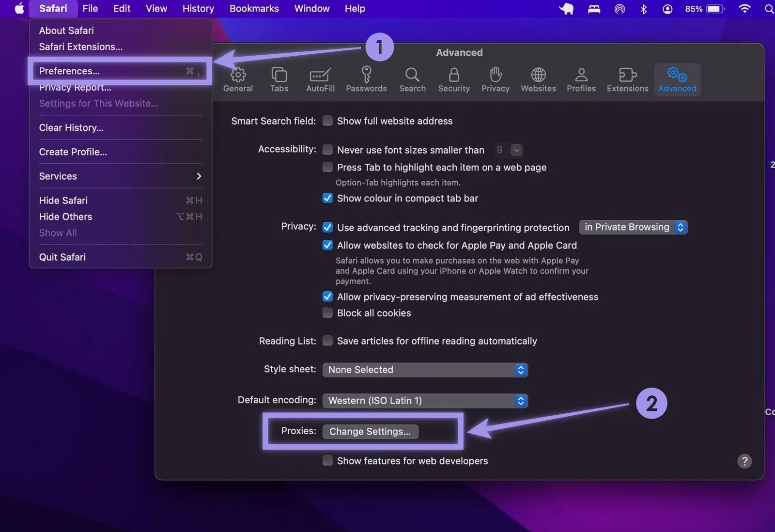Click the elephant menu bar icon
Viewport: 775px width, 532px height.
coord(566,9)
